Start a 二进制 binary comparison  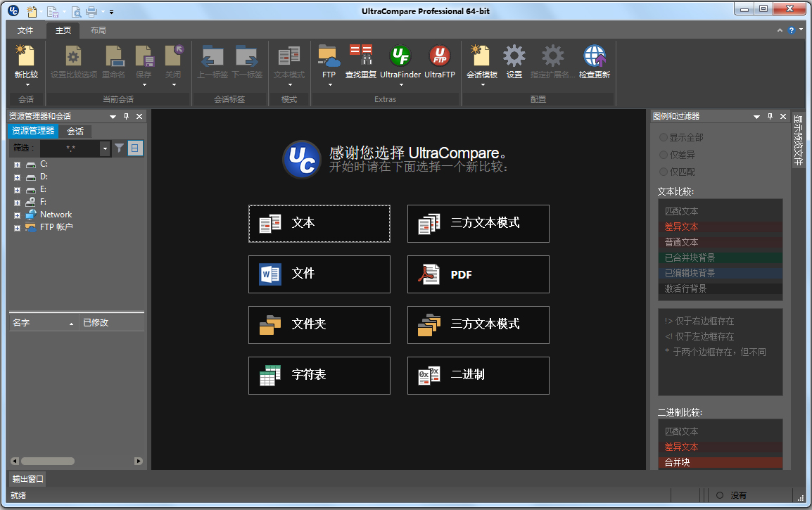click(478, 376)
